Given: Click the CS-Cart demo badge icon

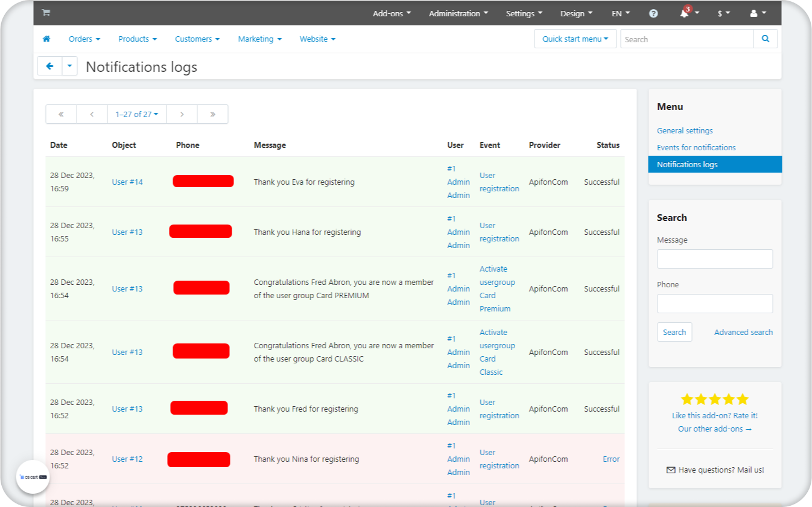Looking at the screenshot, I should [x=33, y=477].
